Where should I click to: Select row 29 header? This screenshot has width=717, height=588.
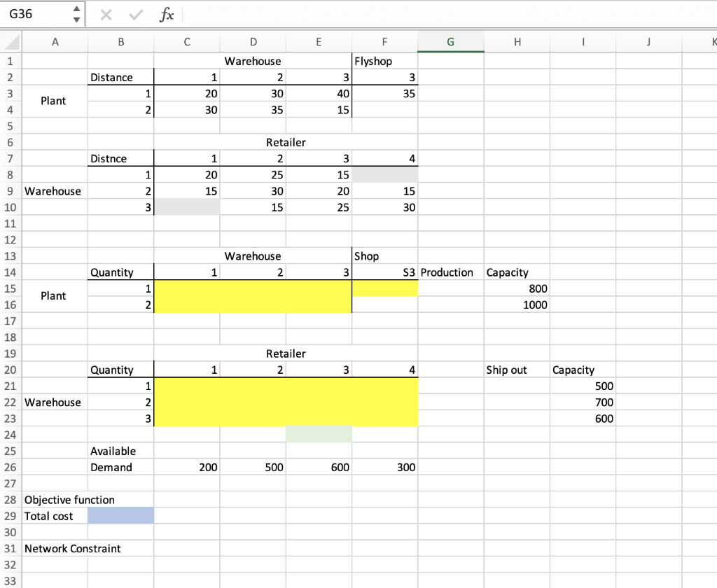pyautogui.click(x=10, y=515)
